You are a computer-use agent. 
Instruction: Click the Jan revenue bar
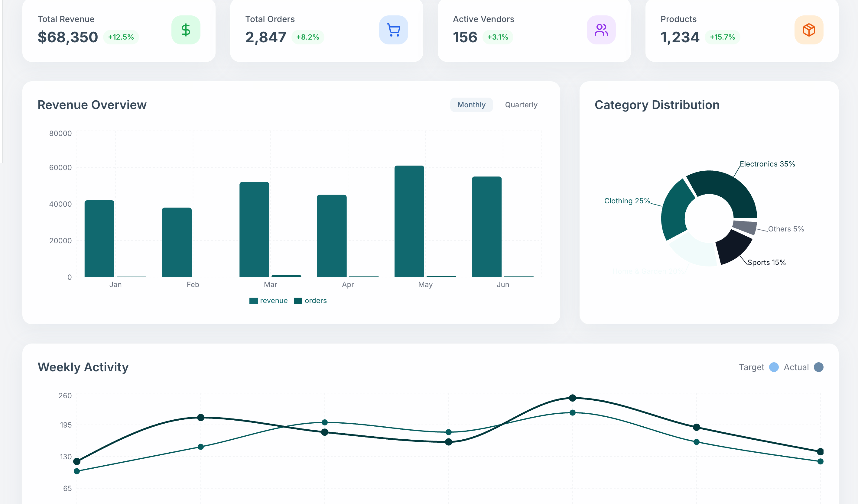[x=99, y=239]
